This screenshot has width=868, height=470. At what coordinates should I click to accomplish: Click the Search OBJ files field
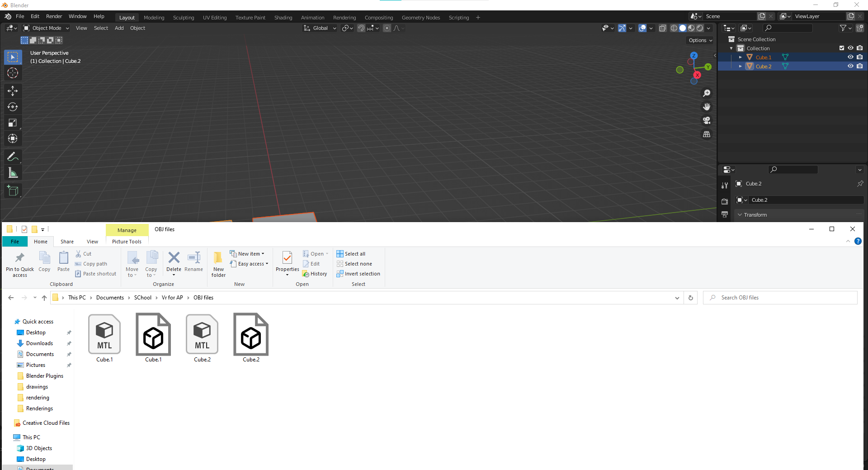coord(780,298)
